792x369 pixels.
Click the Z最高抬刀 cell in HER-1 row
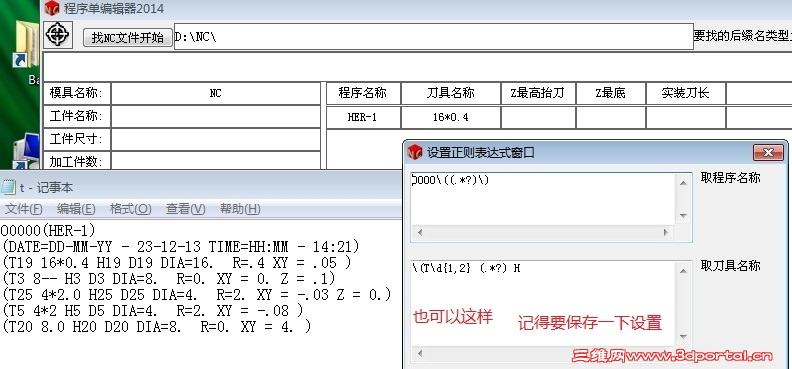(x=537, y=118)
